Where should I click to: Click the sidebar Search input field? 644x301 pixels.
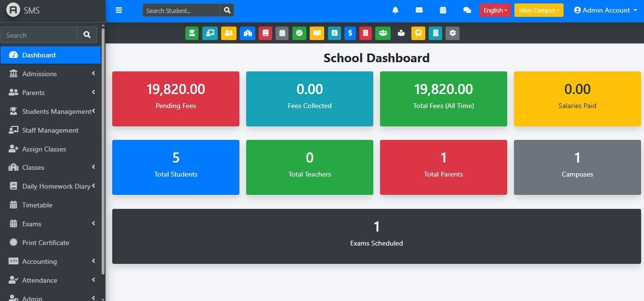(39, 35)
